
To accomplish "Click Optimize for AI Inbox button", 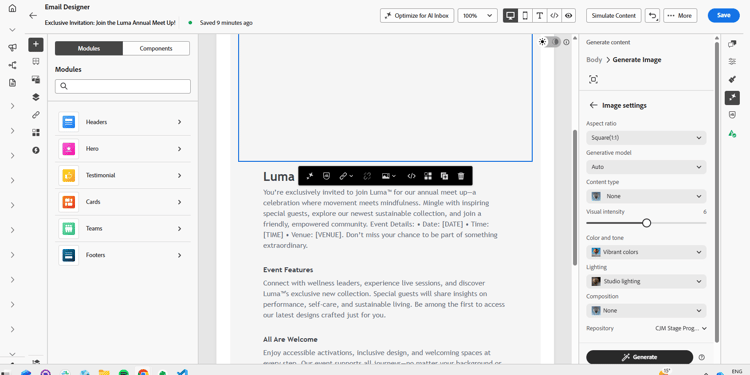I will click(417, 15).
